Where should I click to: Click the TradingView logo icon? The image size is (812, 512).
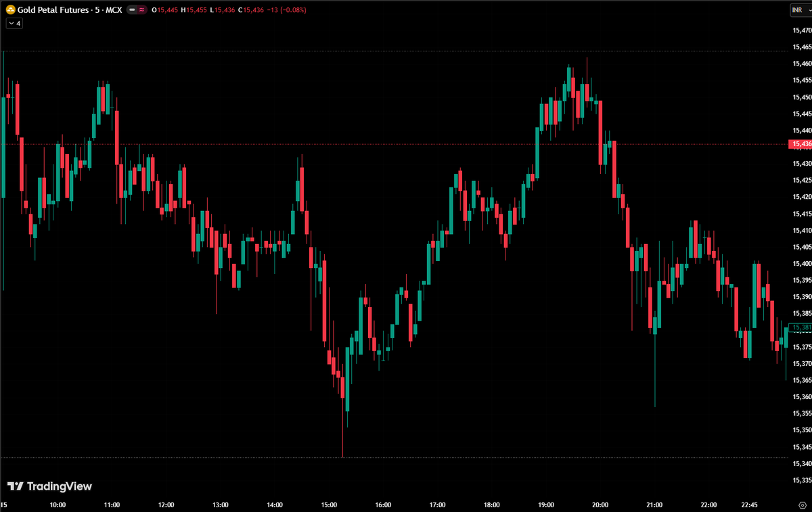click(x=15, y=486)
